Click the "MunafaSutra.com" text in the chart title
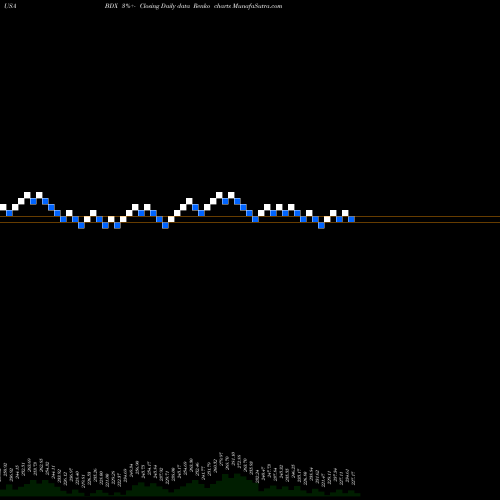Screen dimensions: 500x500 (257, 6)
